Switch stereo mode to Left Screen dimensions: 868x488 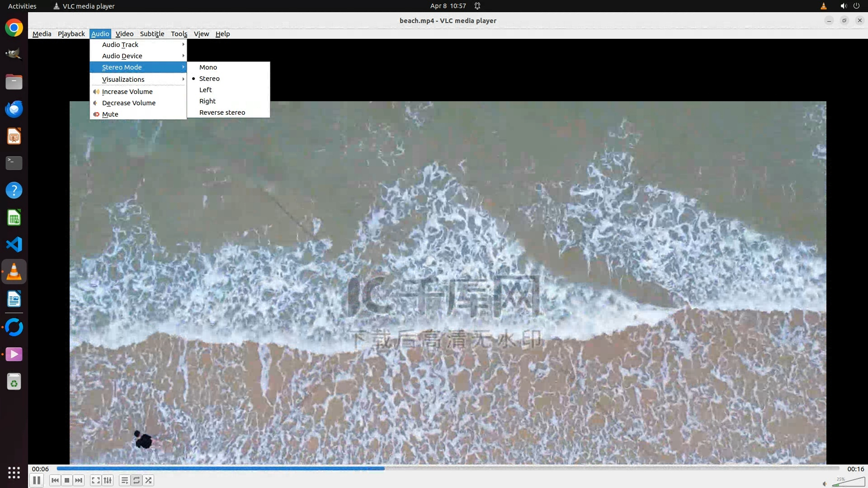point(205,90)
